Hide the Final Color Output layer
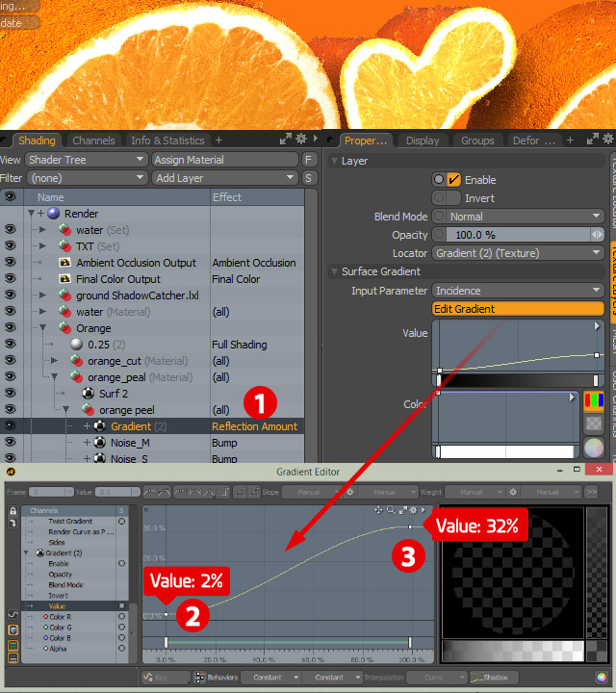Image resolution: width=616 pixels, height=693 pixels. 11,278
